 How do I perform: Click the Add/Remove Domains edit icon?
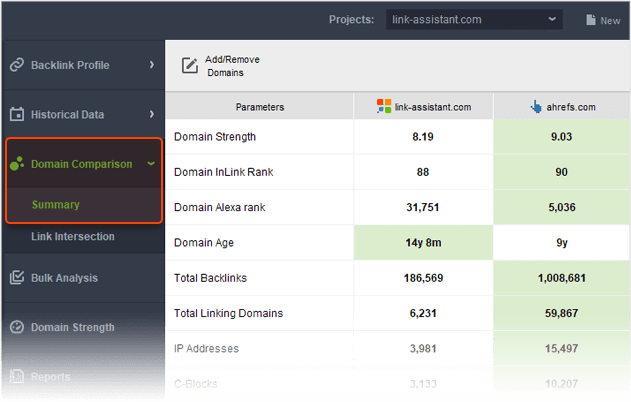[190, 66]
